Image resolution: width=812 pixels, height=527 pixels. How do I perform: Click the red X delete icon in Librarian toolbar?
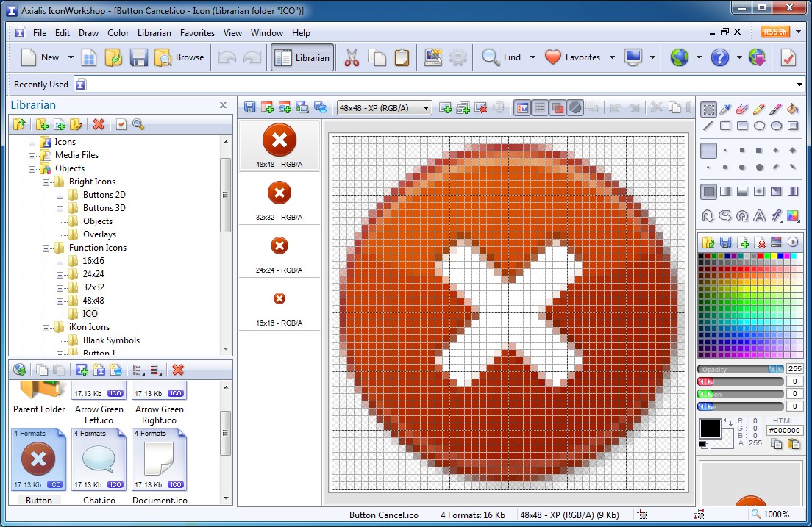(99, 124)
